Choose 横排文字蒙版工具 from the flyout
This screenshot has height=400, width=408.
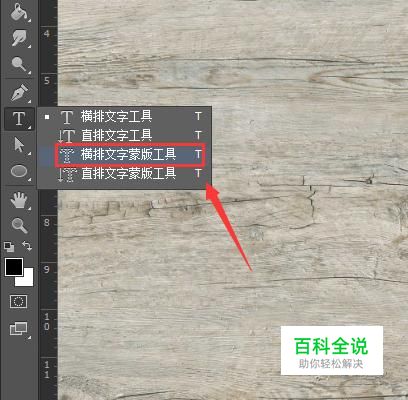124,154
